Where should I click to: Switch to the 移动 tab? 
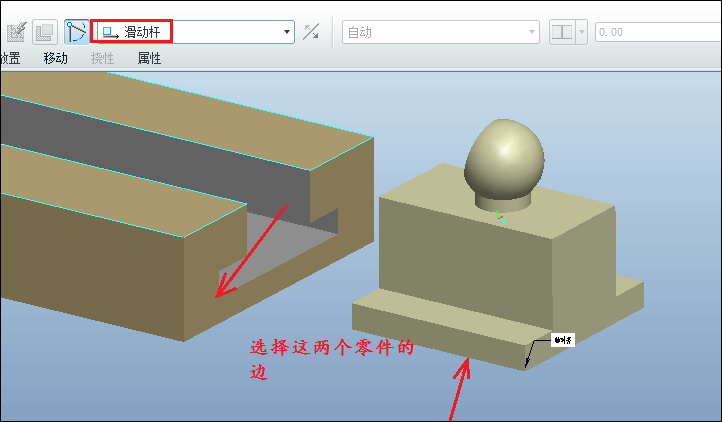[x=56, y=59]
